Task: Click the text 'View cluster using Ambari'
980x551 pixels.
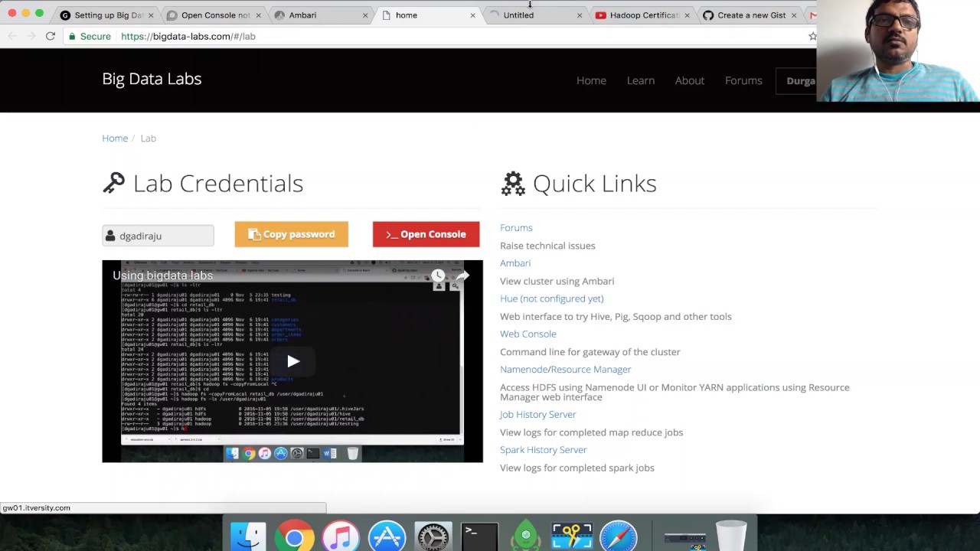Action: coord(557,281)
